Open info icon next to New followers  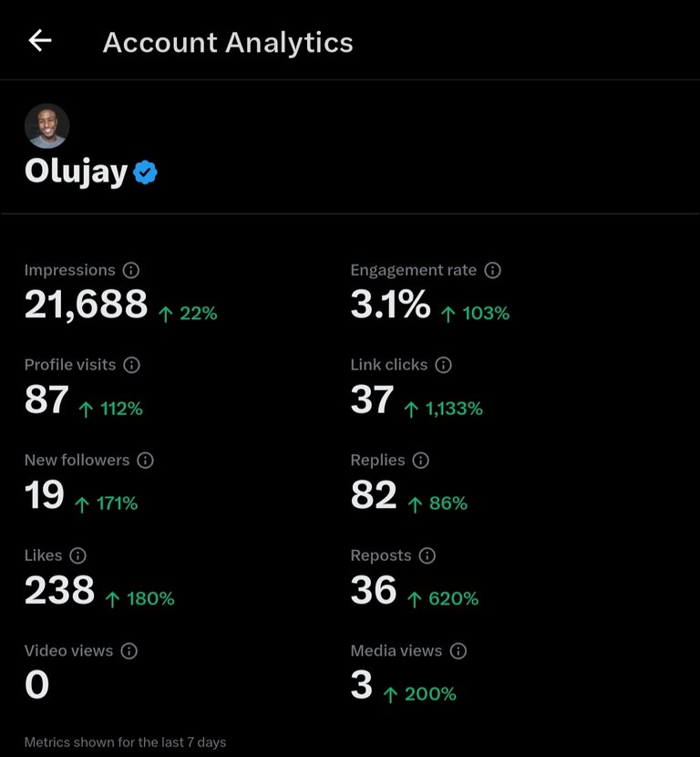(x=145, y=460)
